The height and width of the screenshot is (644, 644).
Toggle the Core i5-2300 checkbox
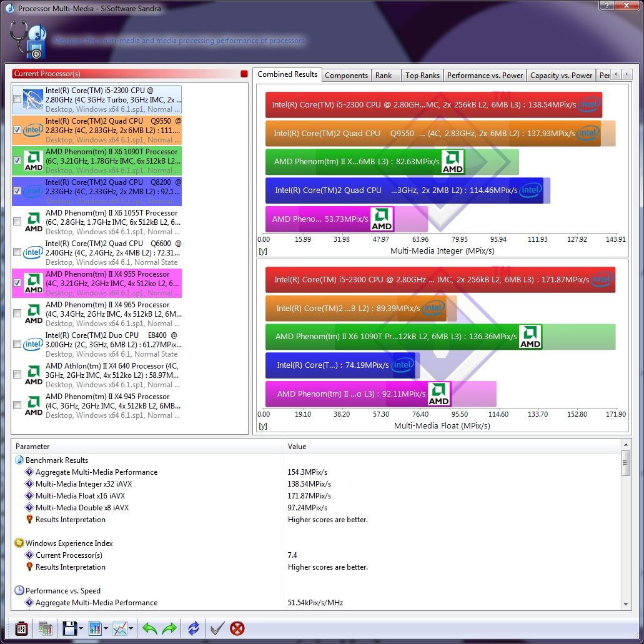click(x=17, y=99)
